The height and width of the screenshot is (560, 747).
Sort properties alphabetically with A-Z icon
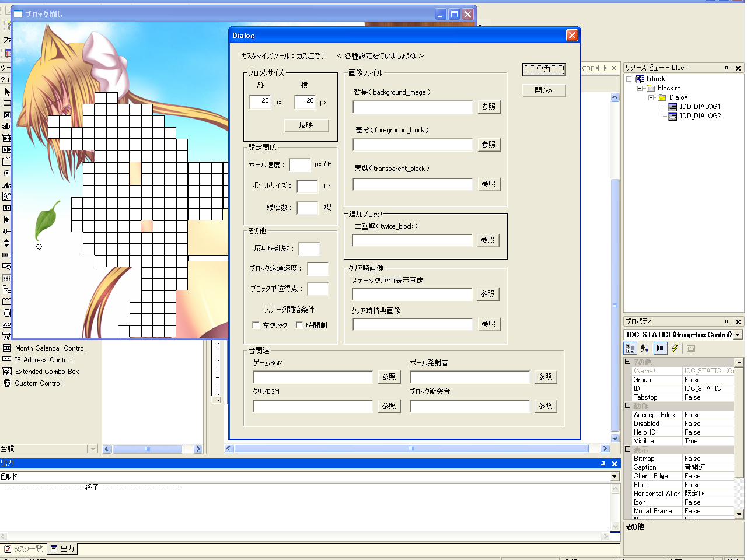644,348
